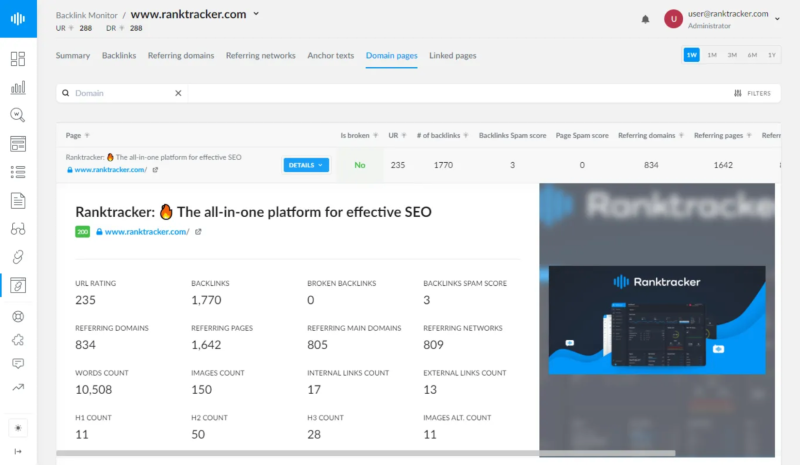The image size is (800, 465).
Task: Sort by # of backlinks column
Action: coord(442,135)
